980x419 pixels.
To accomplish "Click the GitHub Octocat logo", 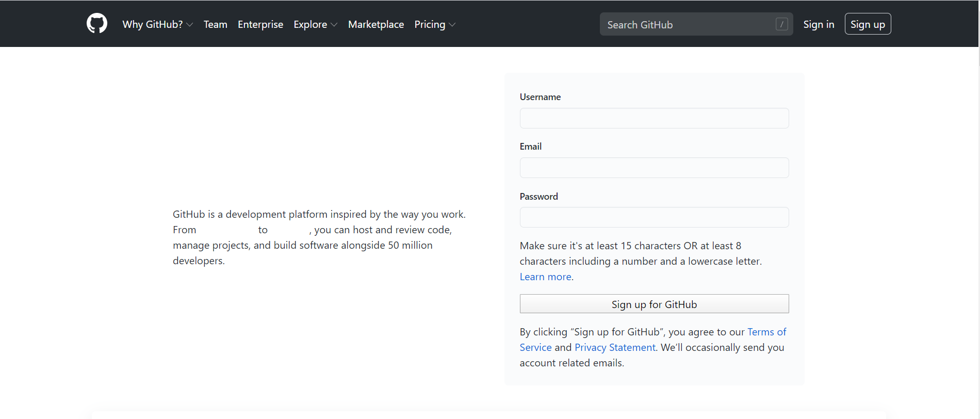I will (97, 24).
